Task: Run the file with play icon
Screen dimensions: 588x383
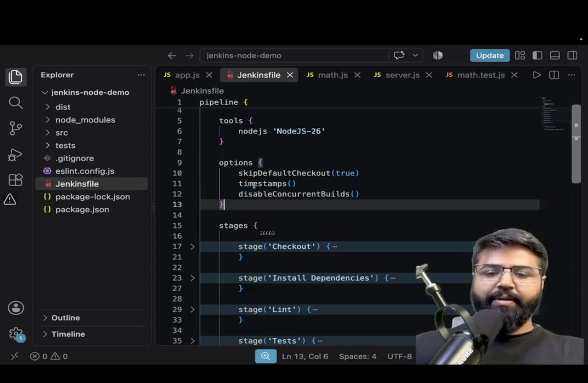Action: pyautogui.click(x=537, y=75)
